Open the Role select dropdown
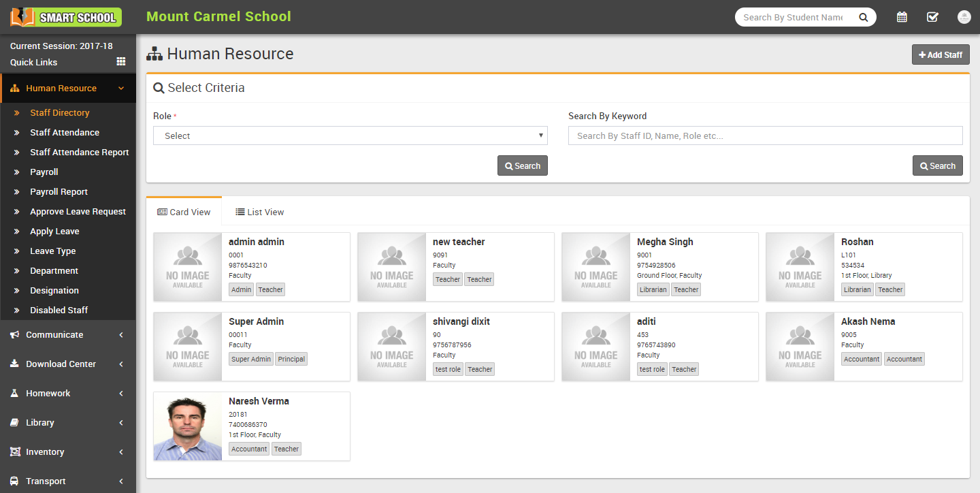 pyautogui.click(x=350, y=136)
